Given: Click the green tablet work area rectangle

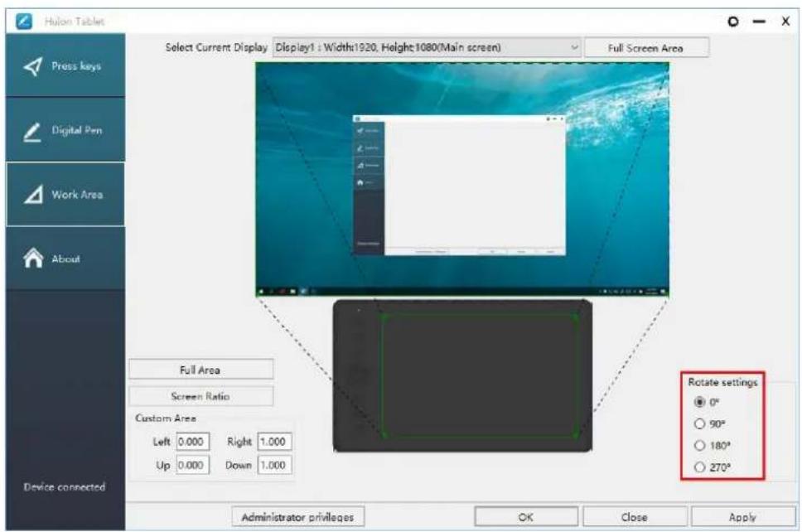Looking at the screenshot, I should (x=480, y=376).
